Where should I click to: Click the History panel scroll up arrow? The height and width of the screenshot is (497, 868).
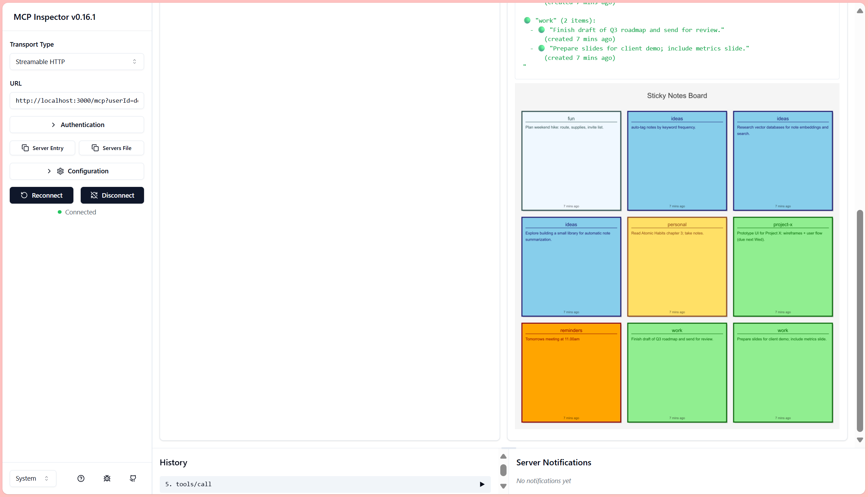click(x=503, y=456)
